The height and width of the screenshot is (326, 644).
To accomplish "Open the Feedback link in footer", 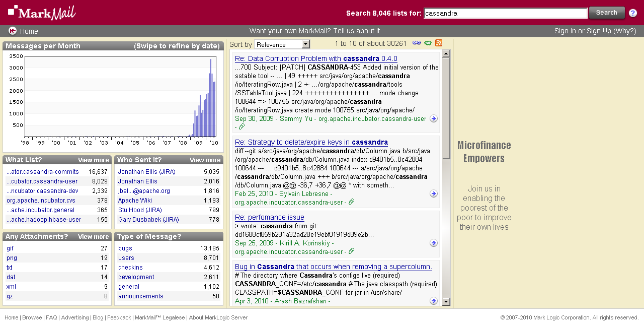I will point(119,318).
